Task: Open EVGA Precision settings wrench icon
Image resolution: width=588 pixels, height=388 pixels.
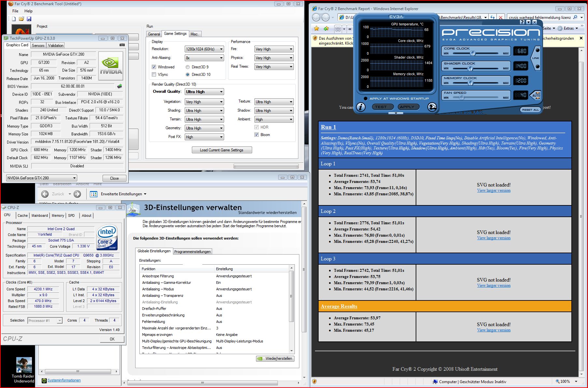Action: (432, 107)
